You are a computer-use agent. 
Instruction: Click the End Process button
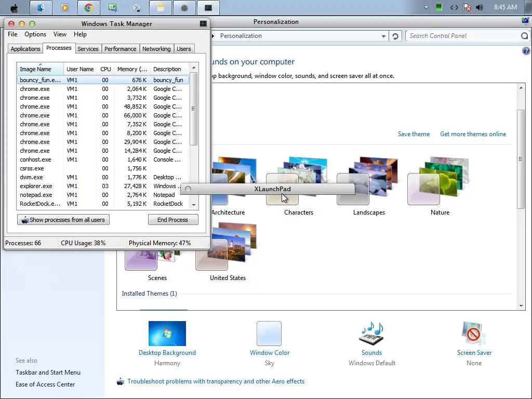(x=172, y=220)
